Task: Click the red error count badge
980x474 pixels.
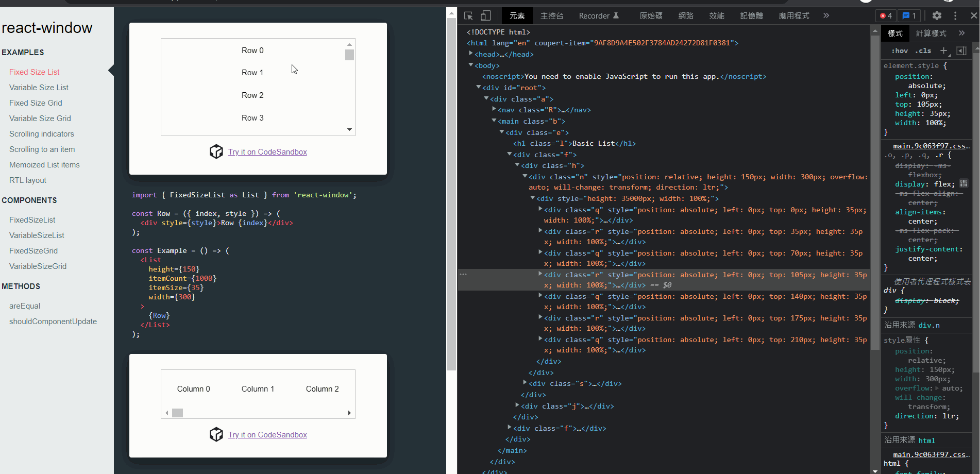Action: [886, 16]
